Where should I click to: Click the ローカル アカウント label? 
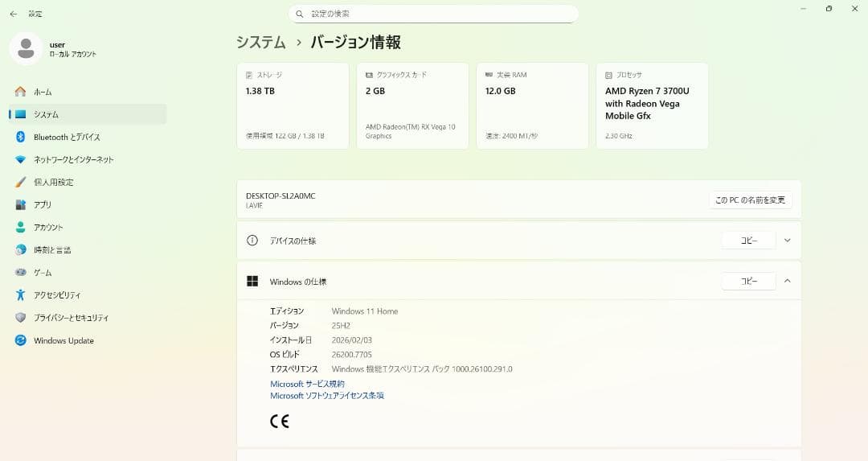coord(73,54)
